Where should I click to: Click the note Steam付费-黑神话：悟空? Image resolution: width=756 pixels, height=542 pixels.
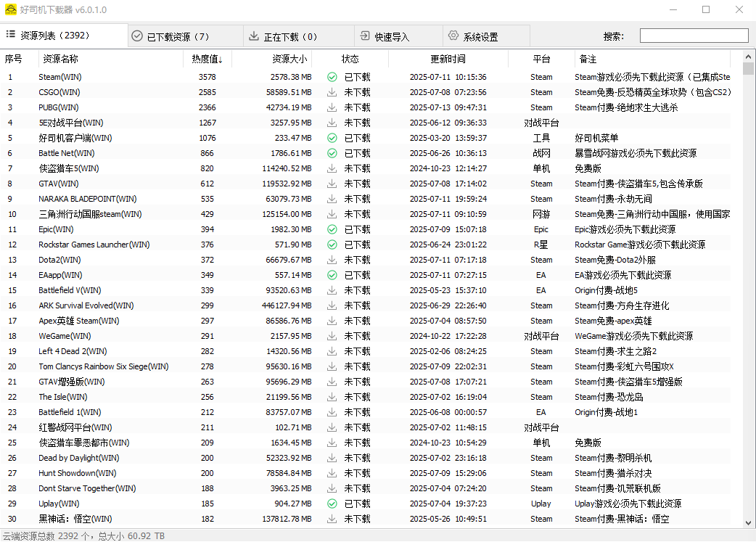click(622, 520)
